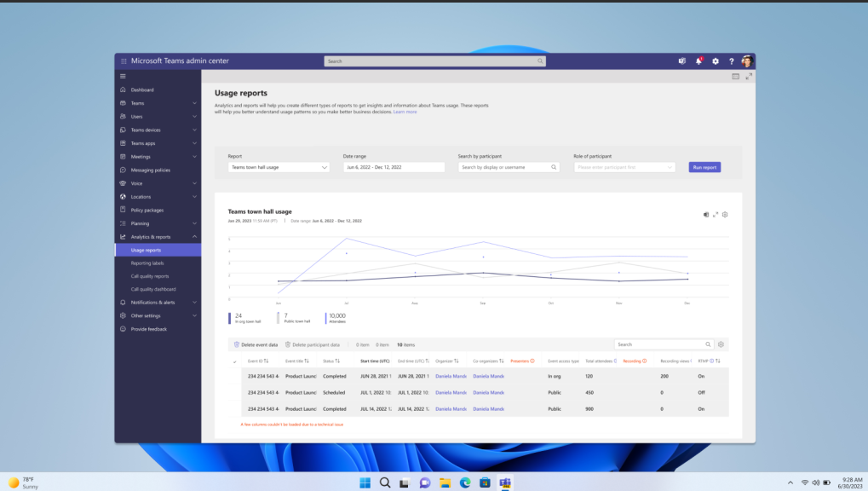The height and width of the screenshot is (491, 868).
Task: Select Usage reports in sidebar
Action: click(x=158, y=250)
